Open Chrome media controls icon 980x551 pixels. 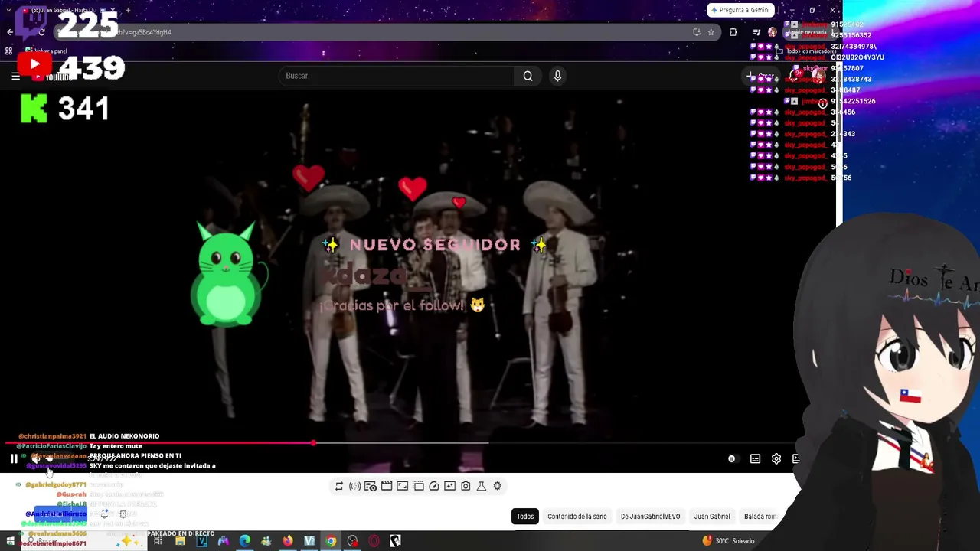pyautogui.click(x=756, y=32)
